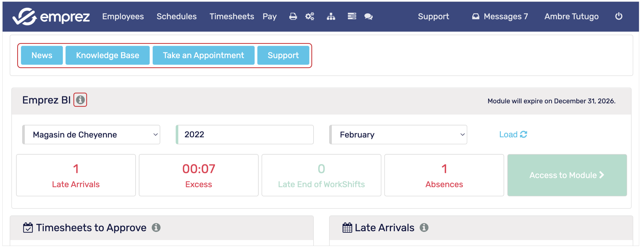
Task: Open the Timesheets menu
Action: pyautogui.click(x=232, y=17)
